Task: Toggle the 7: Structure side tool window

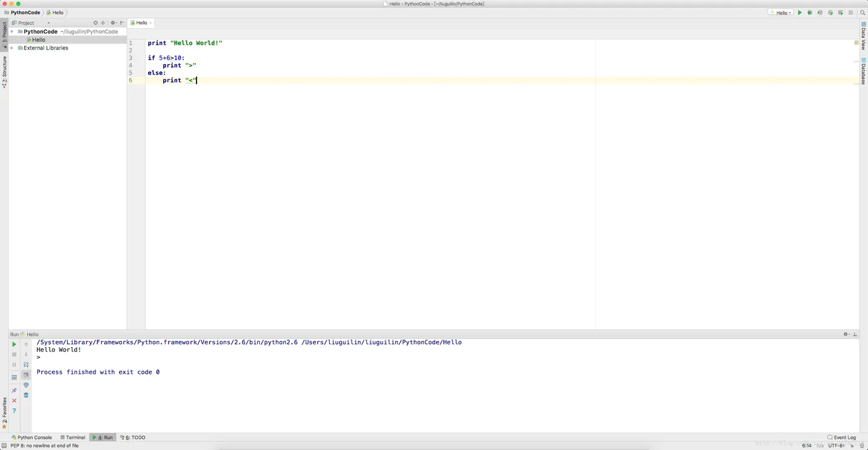Action: coord(4,72)
